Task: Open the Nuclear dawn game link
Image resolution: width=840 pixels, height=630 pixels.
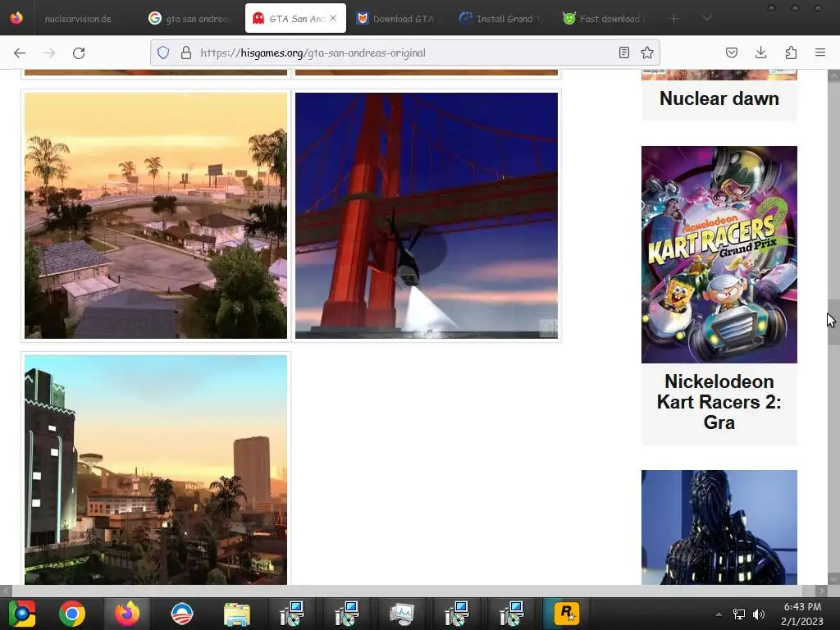Action: (719, 98)
